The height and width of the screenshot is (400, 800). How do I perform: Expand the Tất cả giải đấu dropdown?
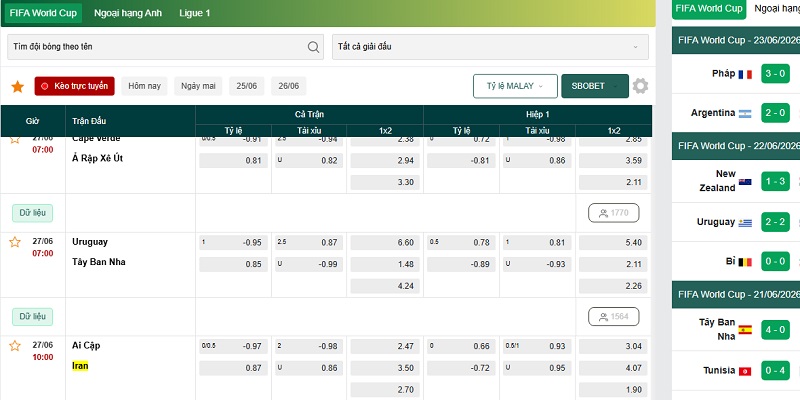point(490,47)
